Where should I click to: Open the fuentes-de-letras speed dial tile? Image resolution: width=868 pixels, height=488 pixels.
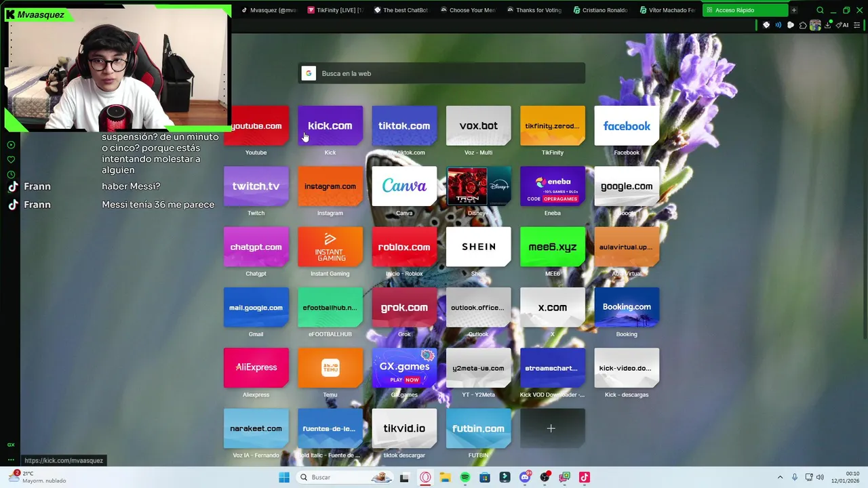(x=330, y=428)
